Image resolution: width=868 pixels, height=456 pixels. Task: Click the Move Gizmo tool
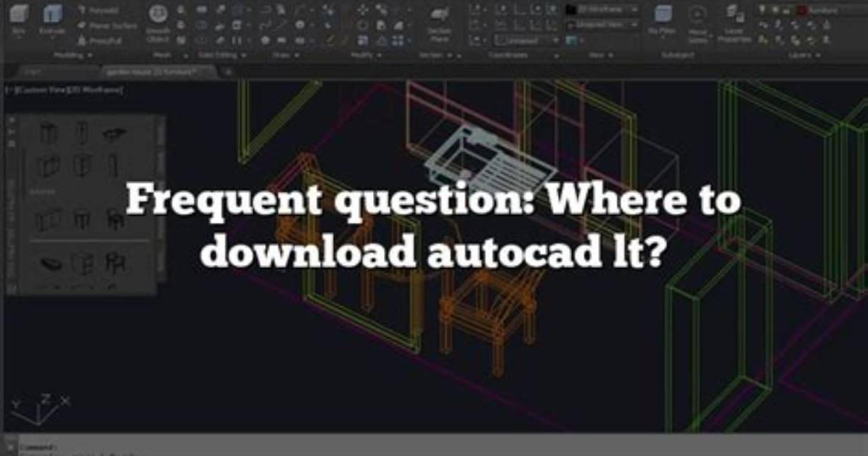pyautogui.click(x=698, y=25)
